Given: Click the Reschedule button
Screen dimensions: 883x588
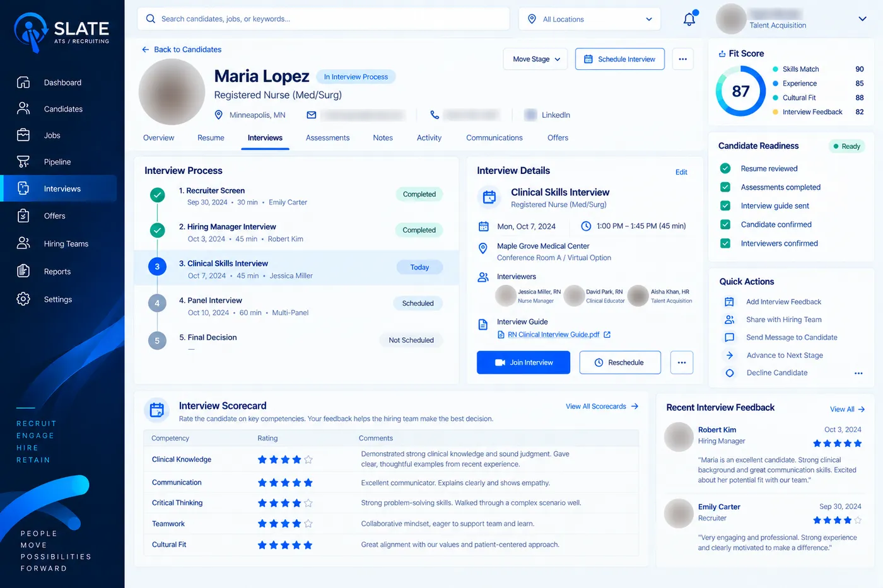Looking at the screenshot, I should [x=620, y=362].
